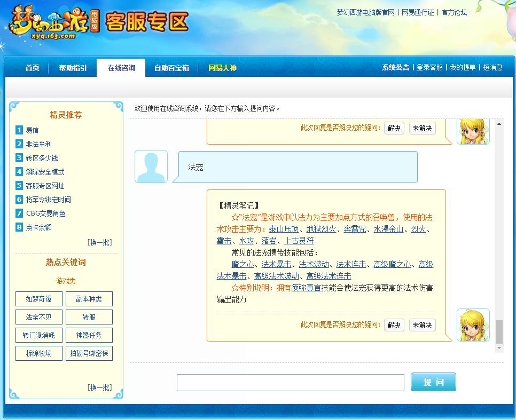Select the 帮助指引 menu item

72,68
